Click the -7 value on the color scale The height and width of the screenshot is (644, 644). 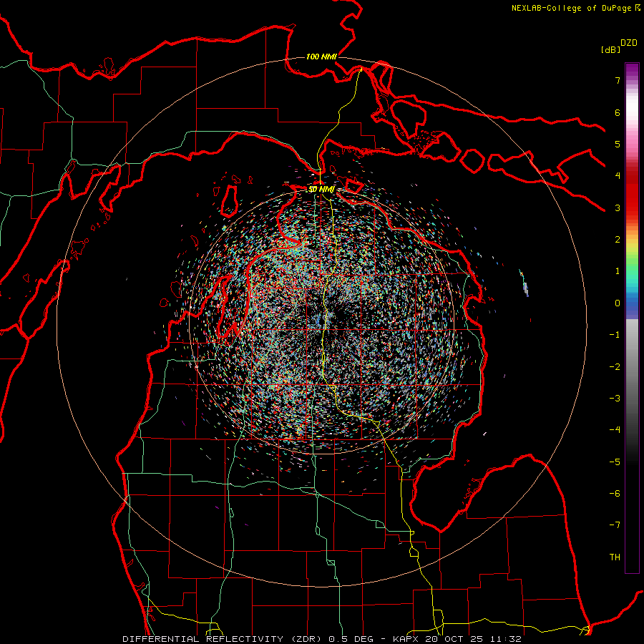click(x=615, y=525)
